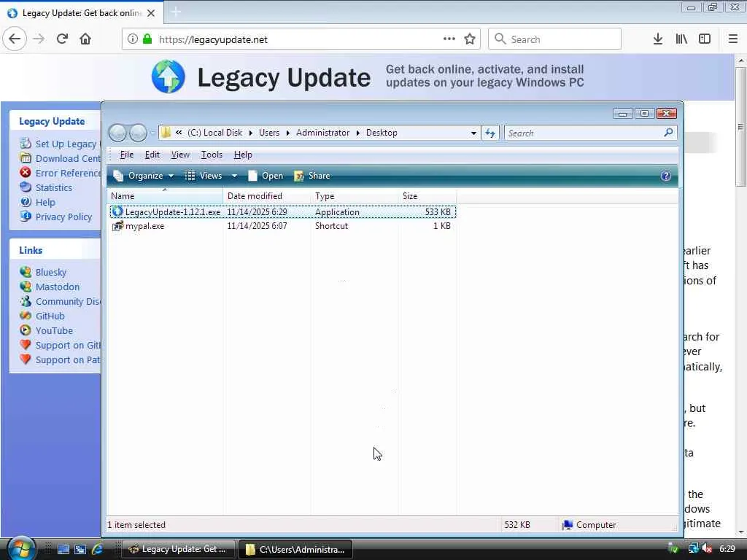The width and height of the screenshot is (747, 560).
Task: Open the browser home page
Action: coord(85,39)
